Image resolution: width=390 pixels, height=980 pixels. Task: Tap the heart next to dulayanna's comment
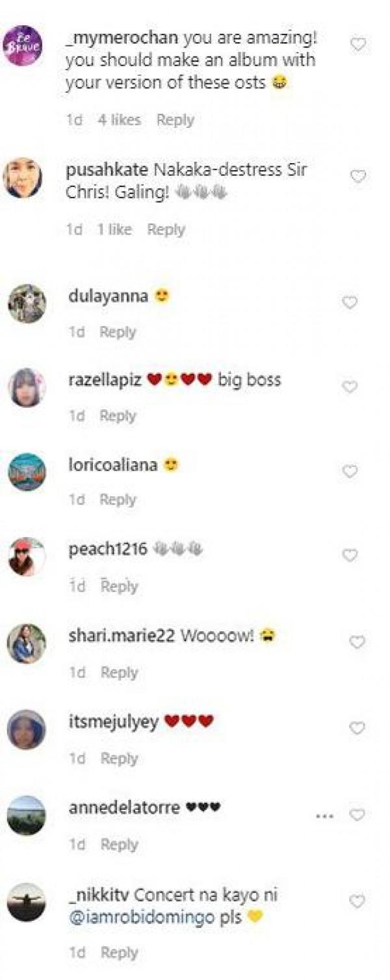coord(350,303)
